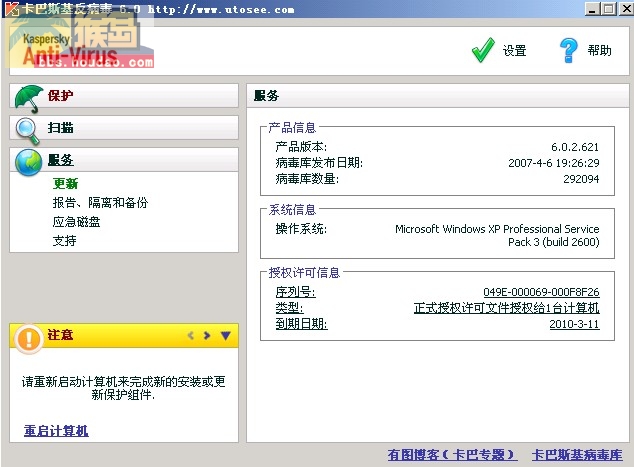Open 帮助 help
This screenshot has height=467, width=634.
(x=599, y=51)
